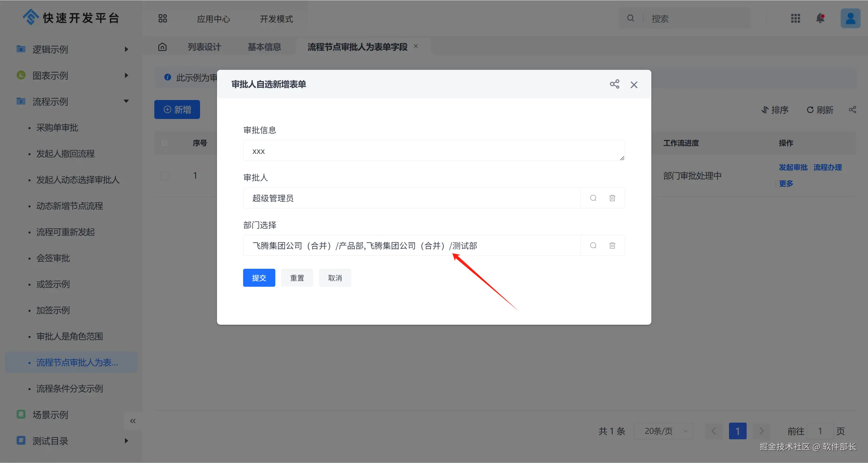Click search icon in 审批人 field
This screenshot has height=463, width=868.
593,198
